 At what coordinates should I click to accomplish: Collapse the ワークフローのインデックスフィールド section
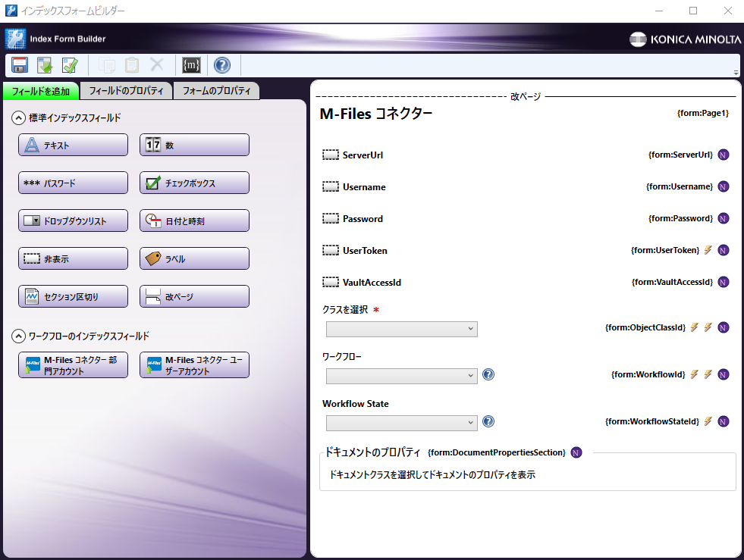point(18,336)
